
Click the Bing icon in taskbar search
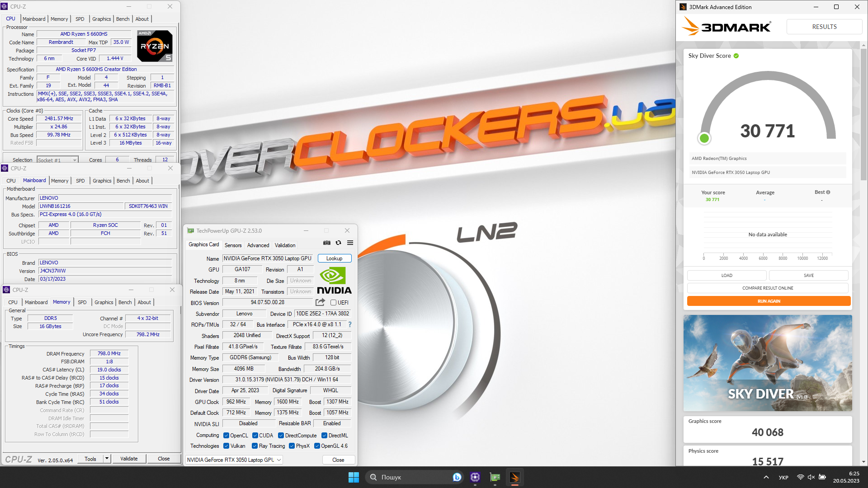pos(457,477)
